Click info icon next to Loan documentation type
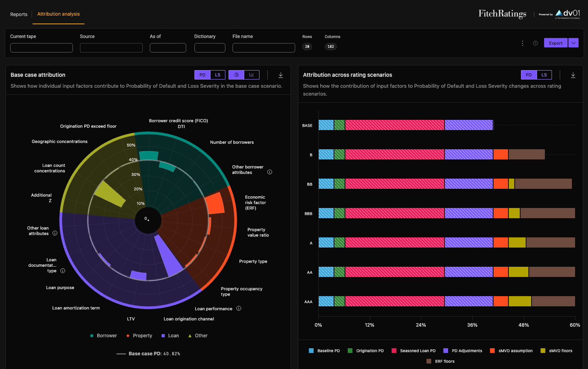 [63, 271]
